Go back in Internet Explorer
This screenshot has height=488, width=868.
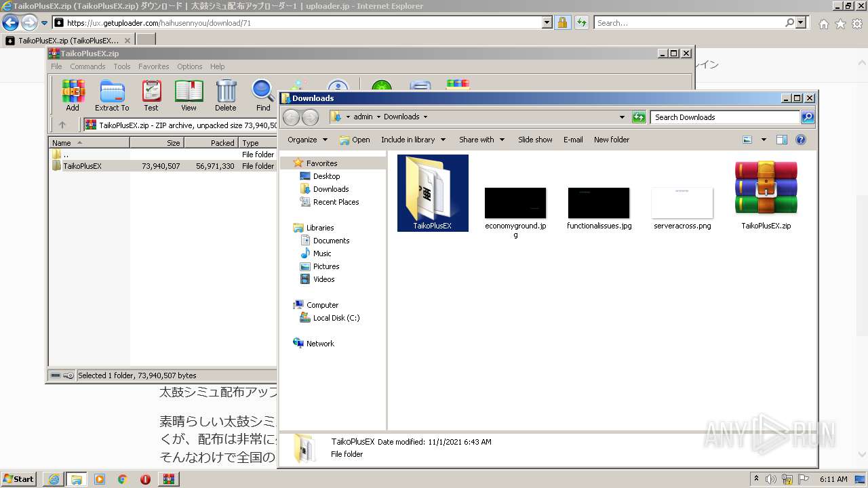point(10,22)
